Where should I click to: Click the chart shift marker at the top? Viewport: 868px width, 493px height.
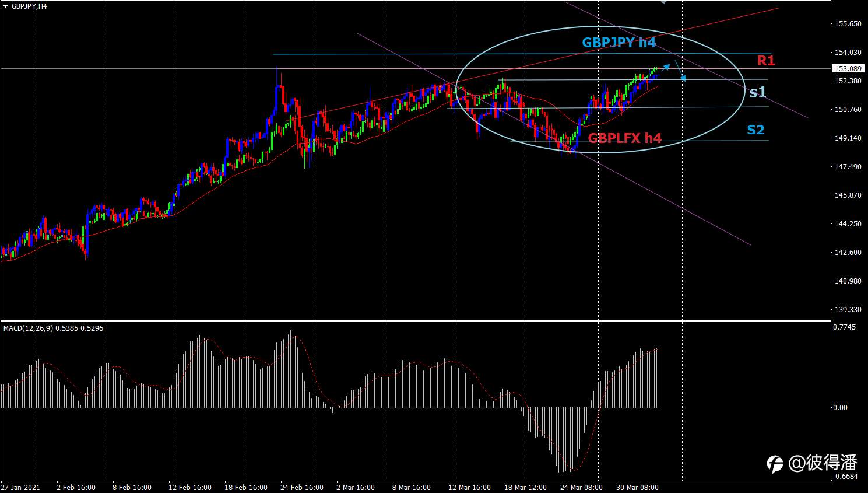[663, 2]
